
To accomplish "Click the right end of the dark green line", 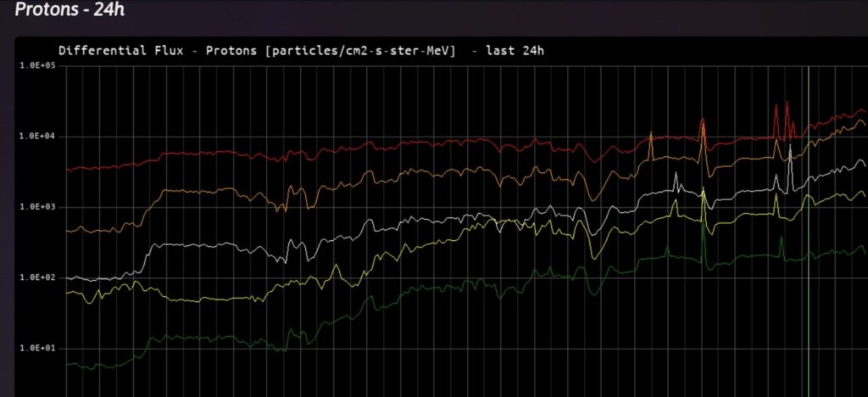I will [x=864, y=252].
